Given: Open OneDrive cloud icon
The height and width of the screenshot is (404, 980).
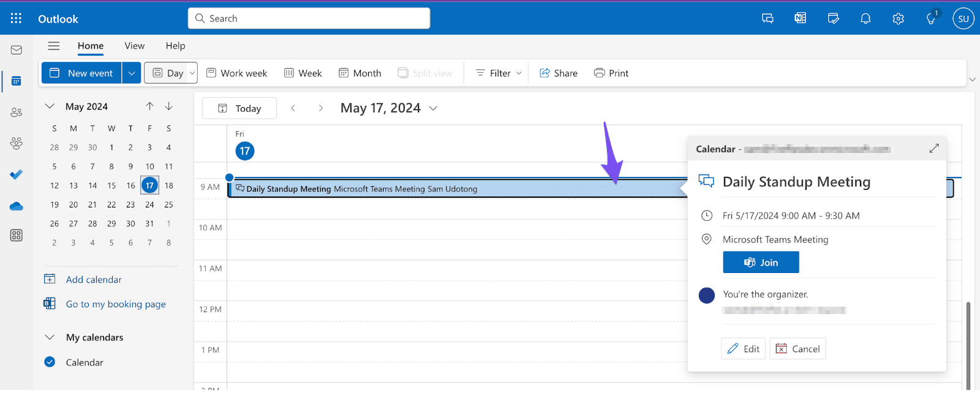Looking at the screenshot, I should pos(17,206).
